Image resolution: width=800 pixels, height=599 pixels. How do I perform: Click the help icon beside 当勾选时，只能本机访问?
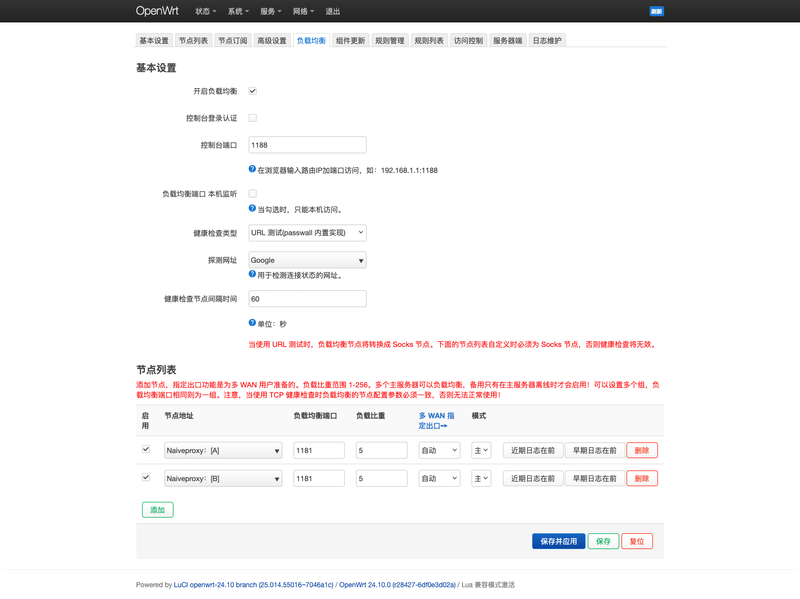click(x=253, y=209)
